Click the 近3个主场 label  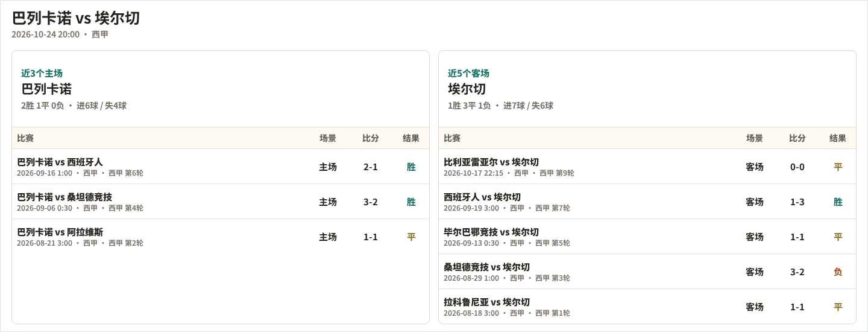pyautogui.click(x=42, y=73)
